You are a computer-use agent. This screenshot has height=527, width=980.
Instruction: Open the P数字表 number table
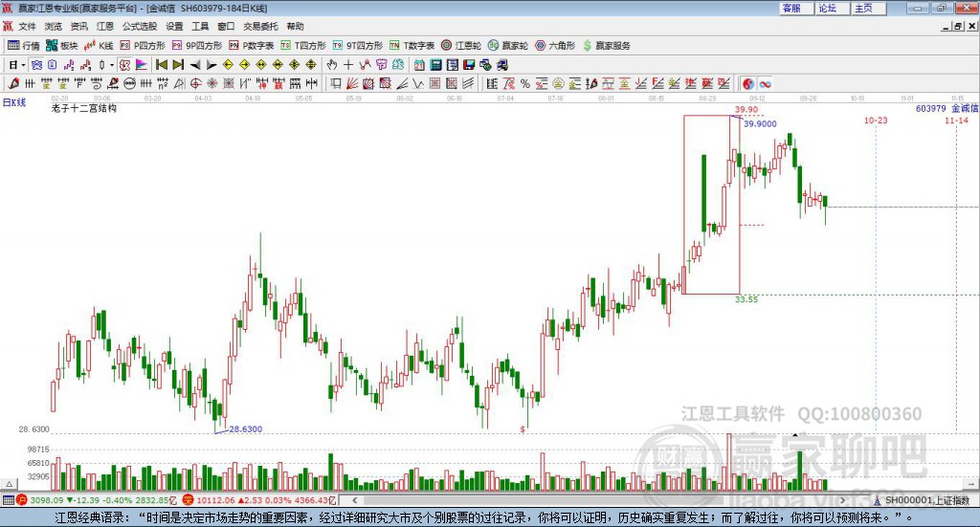(x=251, y=46)
